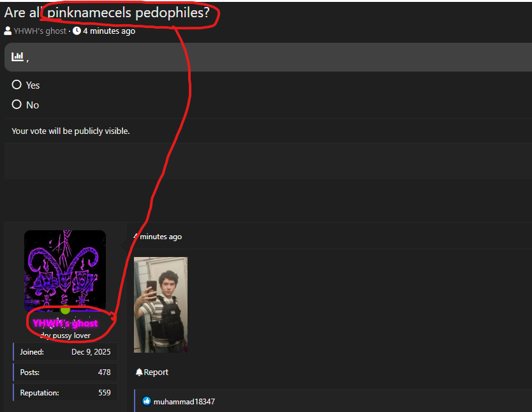Select the "Yes" poll option
Viewport: 532px width, 412px height.
point(17,85)
